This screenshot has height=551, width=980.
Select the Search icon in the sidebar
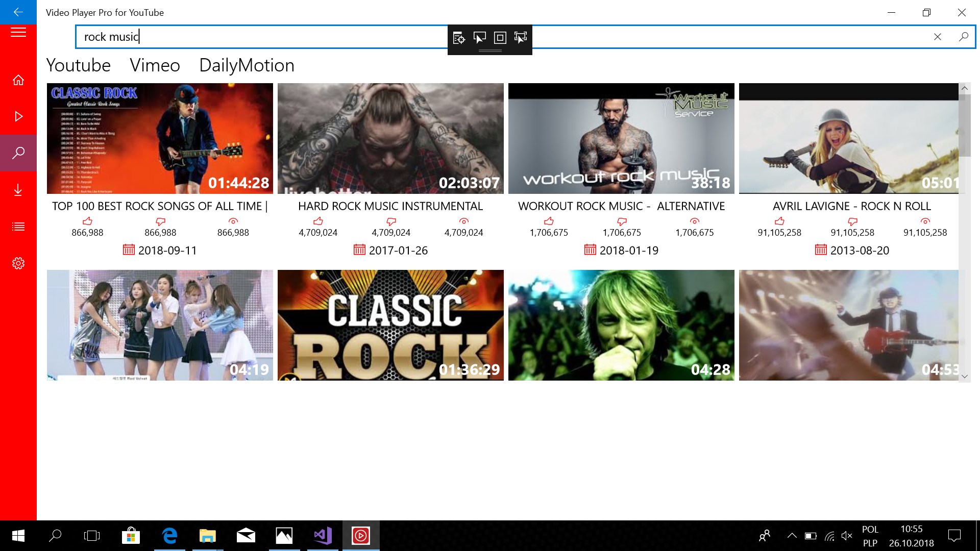pos(18,153)
